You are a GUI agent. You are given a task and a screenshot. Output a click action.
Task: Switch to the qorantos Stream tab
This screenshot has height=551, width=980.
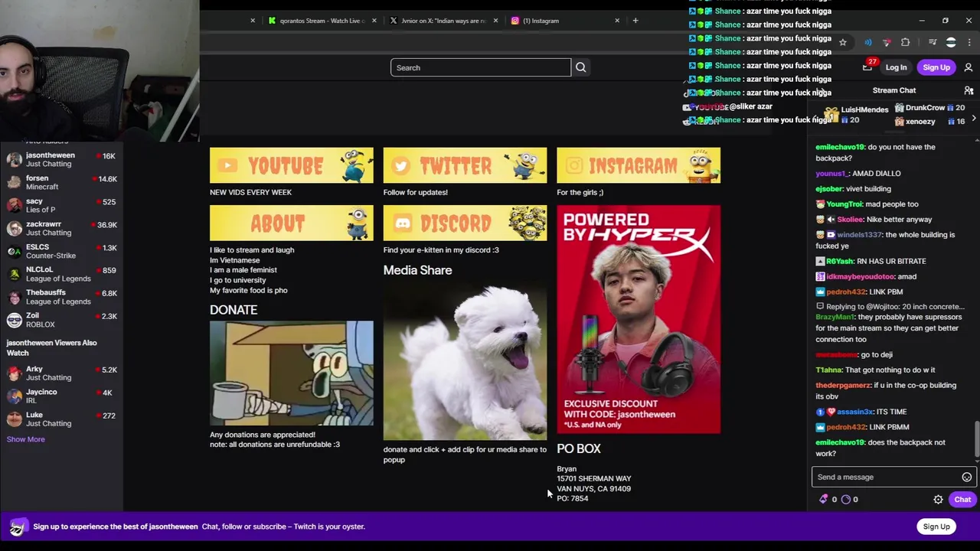[321, 21]
